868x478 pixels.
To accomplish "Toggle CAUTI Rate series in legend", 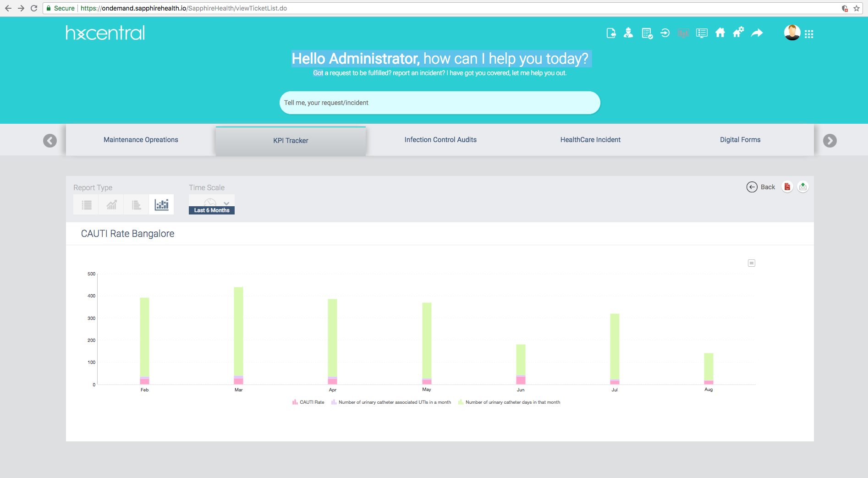I will (x=308, y=402).
